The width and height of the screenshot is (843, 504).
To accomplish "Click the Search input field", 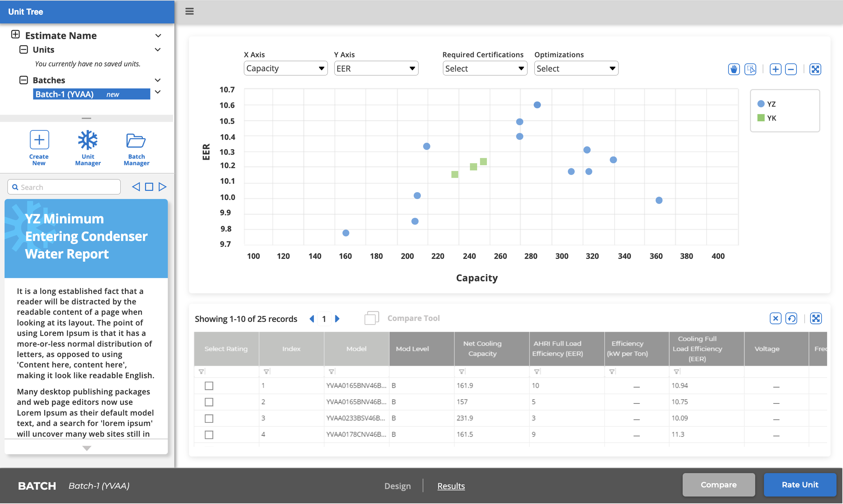I will 64,187.
